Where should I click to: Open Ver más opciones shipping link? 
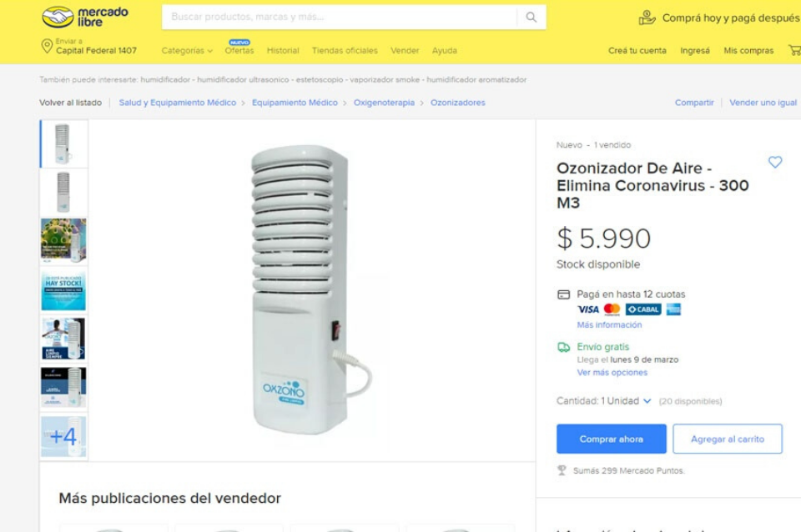point(612,373)
